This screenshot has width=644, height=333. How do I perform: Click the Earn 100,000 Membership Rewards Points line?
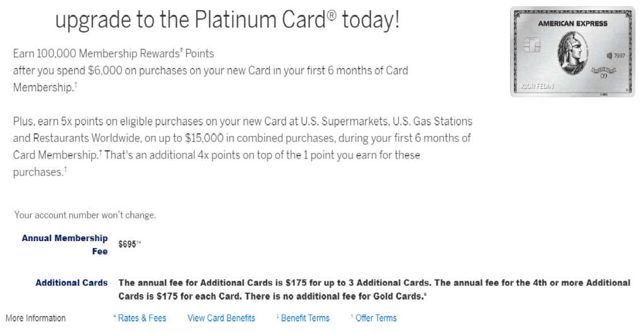113,54
